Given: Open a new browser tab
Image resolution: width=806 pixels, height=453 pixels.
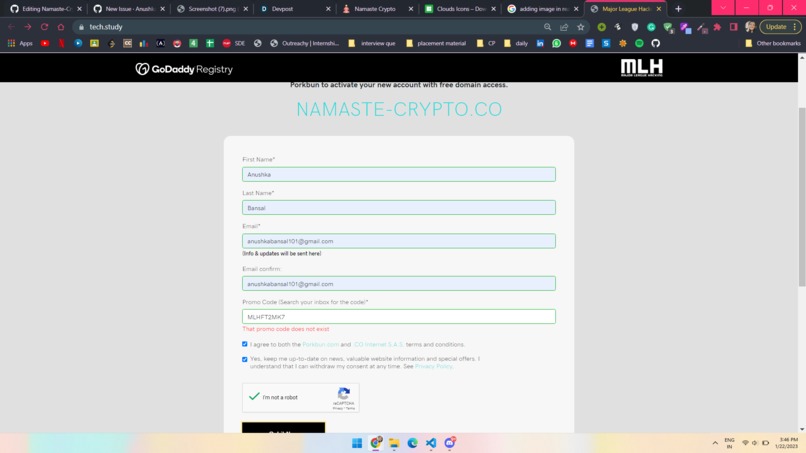Looking at the screenshot, I should click(x=679, y=9).
